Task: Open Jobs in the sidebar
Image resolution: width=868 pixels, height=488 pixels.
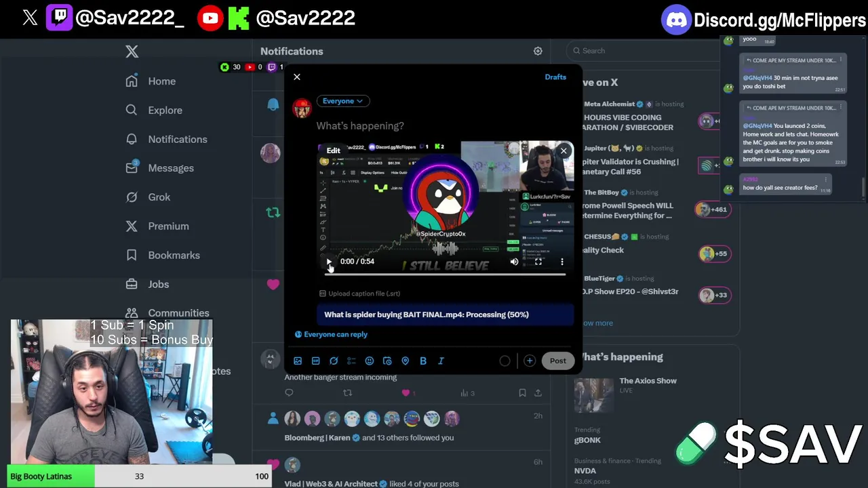Action: (x=147, y=285)
